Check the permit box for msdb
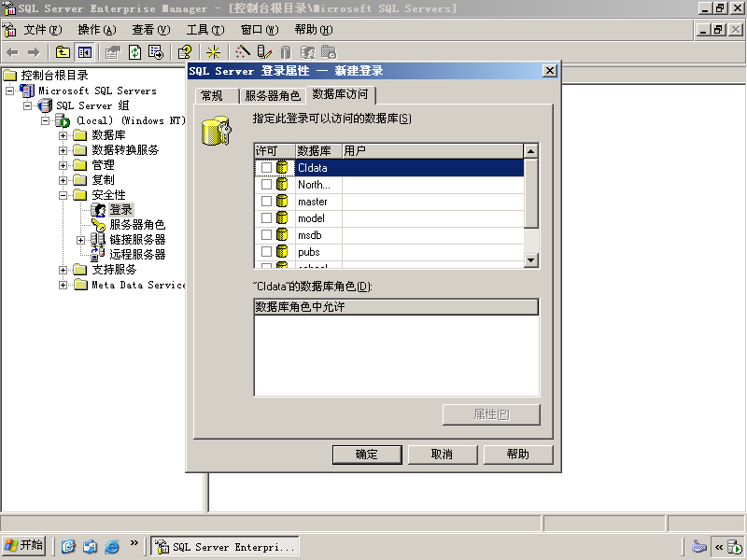Screen dimensions: 747x560 [266, 235]
